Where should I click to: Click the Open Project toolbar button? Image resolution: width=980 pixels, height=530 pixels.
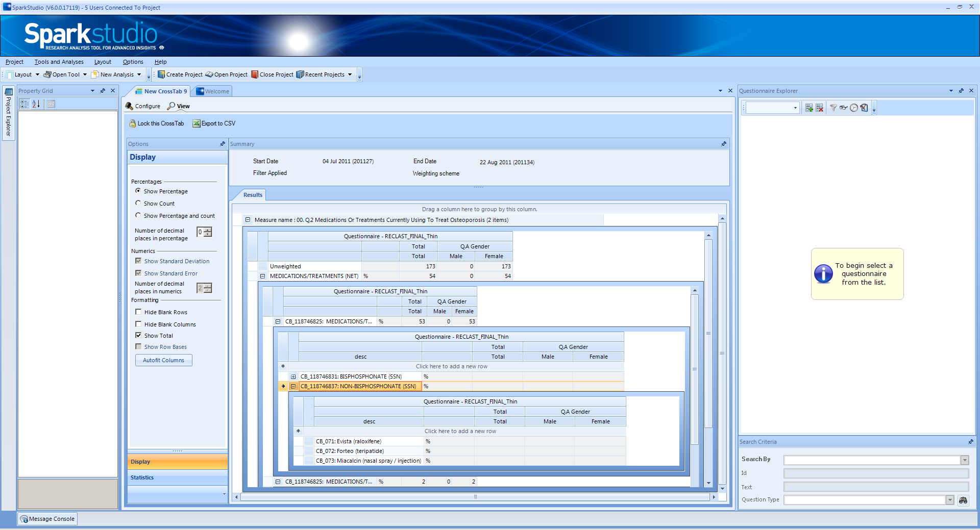pyautogui.click(x=226, y=74)
